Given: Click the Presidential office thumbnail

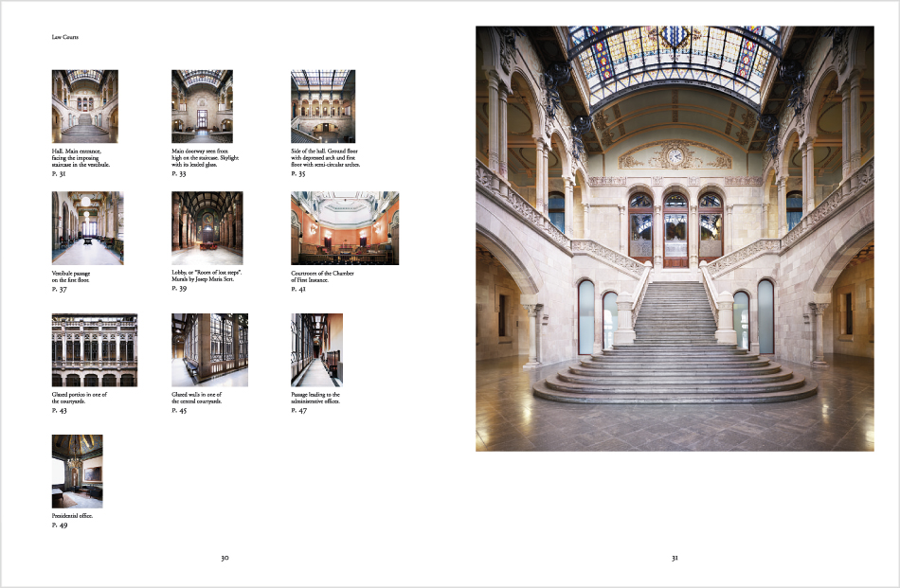Looking at the screenshot, I should coord(77,471).
